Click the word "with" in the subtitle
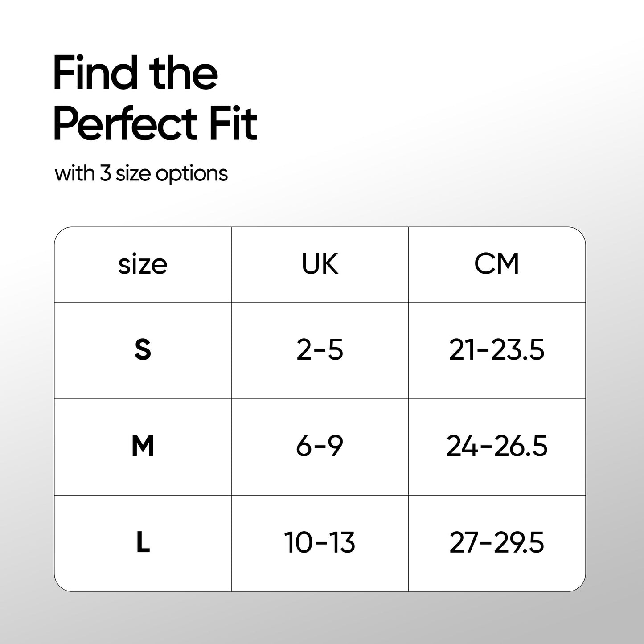Screen dimensions: 644x644 point(74,173)
